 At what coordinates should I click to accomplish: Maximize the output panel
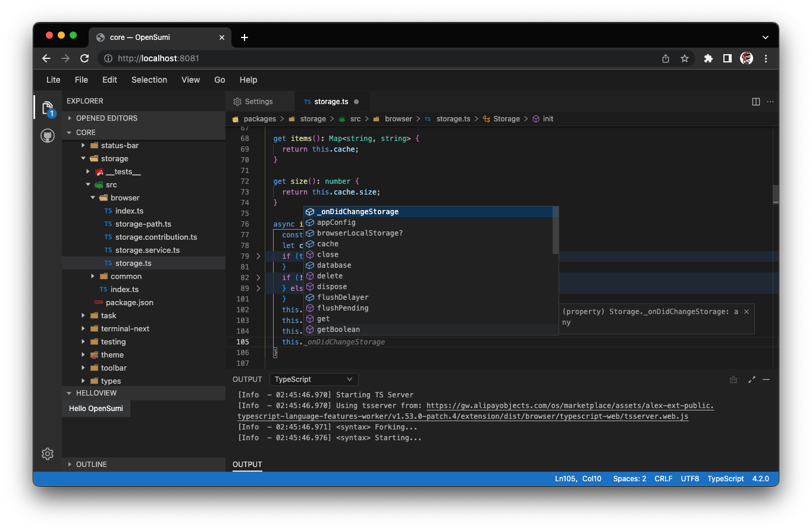752,380
